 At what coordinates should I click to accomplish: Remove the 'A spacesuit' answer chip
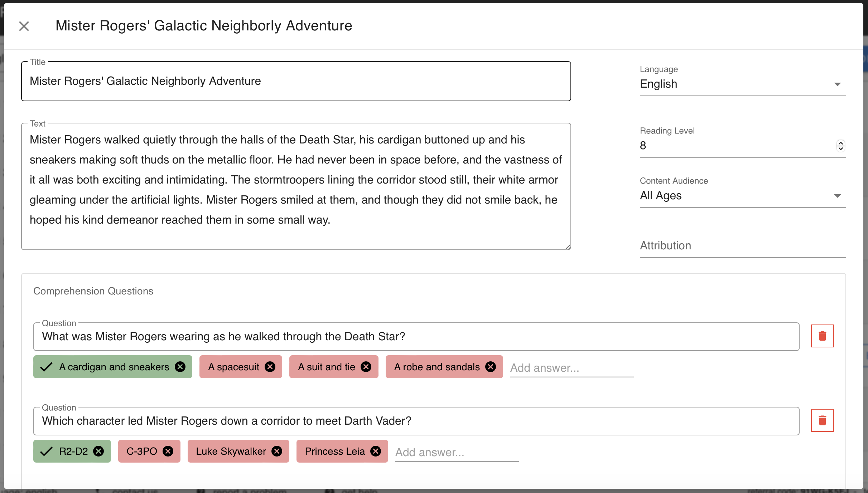(x=270, y=367)
